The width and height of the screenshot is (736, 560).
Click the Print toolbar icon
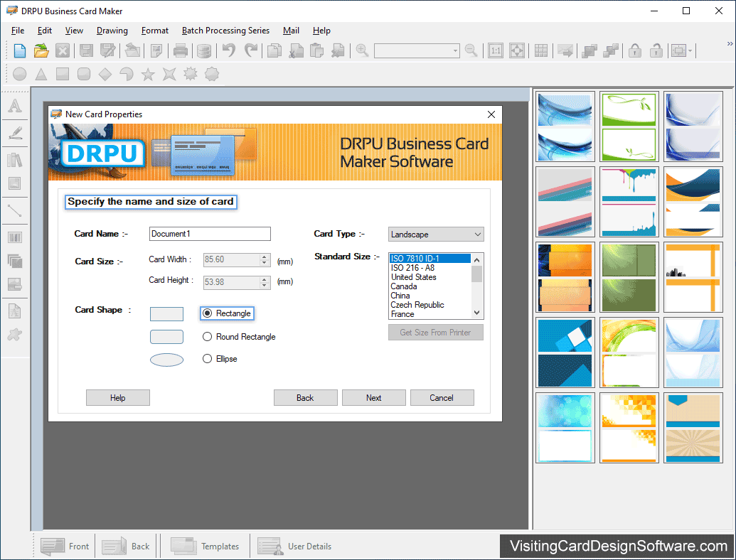180,50
